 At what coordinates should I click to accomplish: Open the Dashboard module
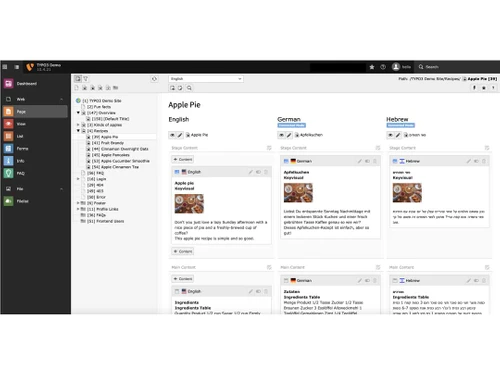tap(35, 84)
